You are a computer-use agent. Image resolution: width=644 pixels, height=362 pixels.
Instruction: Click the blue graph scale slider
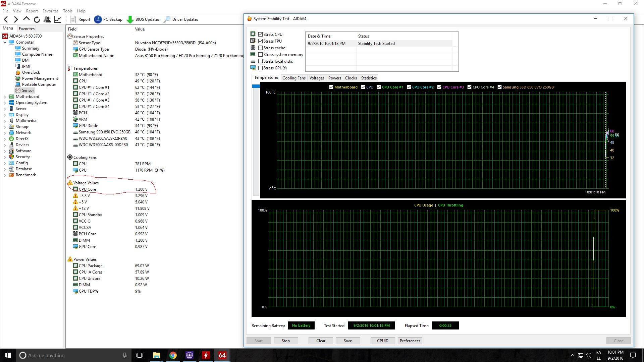(256, 86)
